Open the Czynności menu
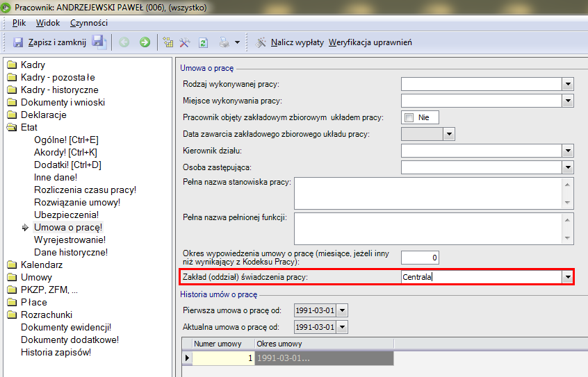This screenshot has width=588, height=377. pyautogui.click(x=89, y=23)
